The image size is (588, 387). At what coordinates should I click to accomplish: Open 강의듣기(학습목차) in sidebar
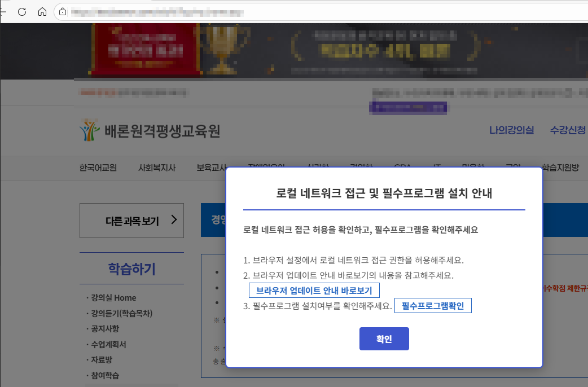[121, 313]
